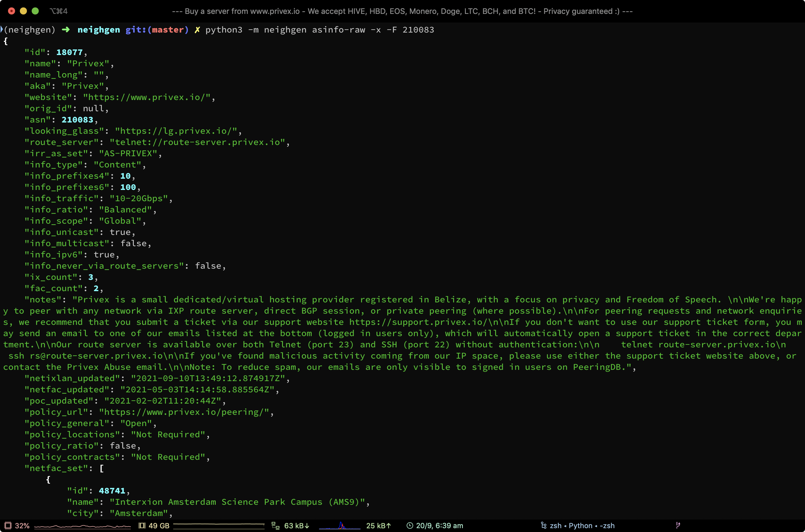
Task: Click the network throughput graph
Action: click(339, 526)
